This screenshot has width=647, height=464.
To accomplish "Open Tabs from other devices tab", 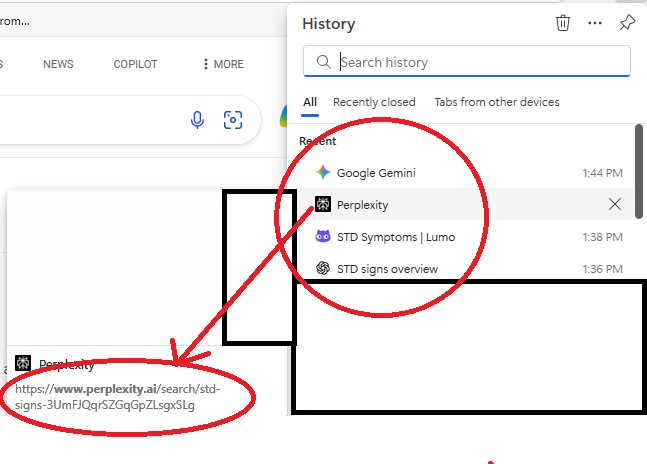I will [497, 102].
